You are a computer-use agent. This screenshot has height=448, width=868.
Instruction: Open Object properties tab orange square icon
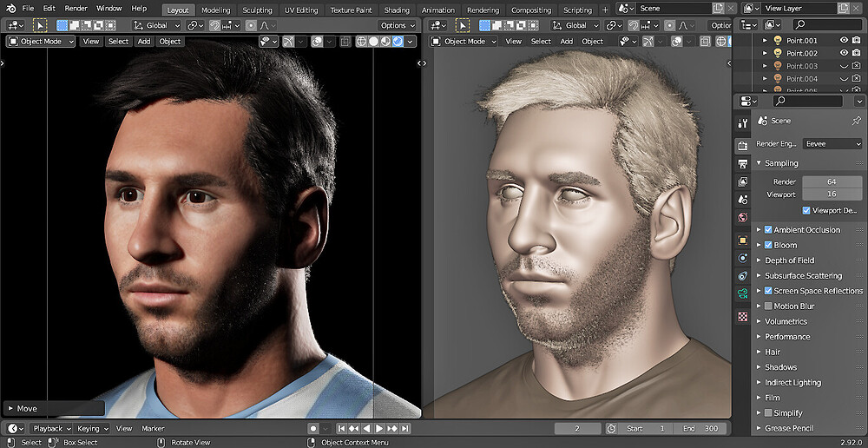coord(743,240)
